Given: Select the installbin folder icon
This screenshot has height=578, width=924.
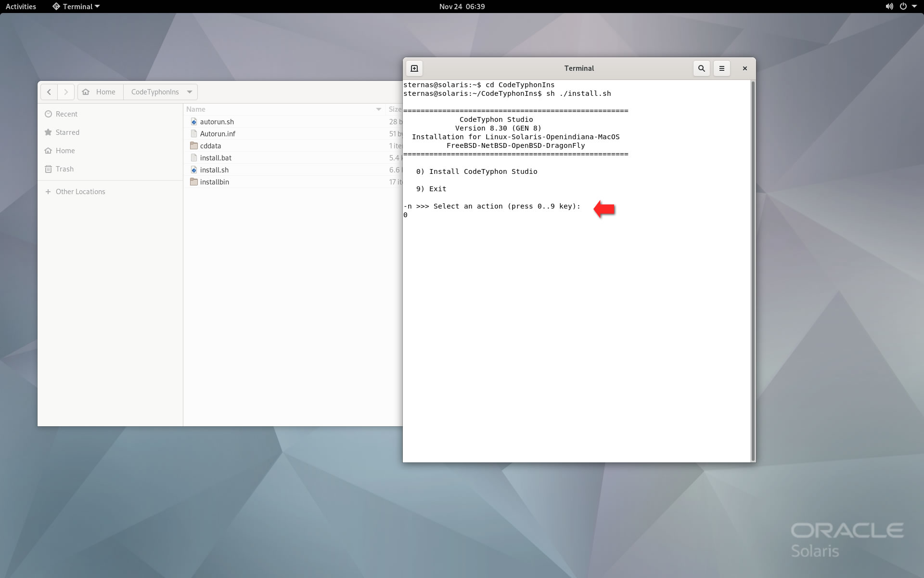Looking at the screenshot, I should tap(194, 182).
